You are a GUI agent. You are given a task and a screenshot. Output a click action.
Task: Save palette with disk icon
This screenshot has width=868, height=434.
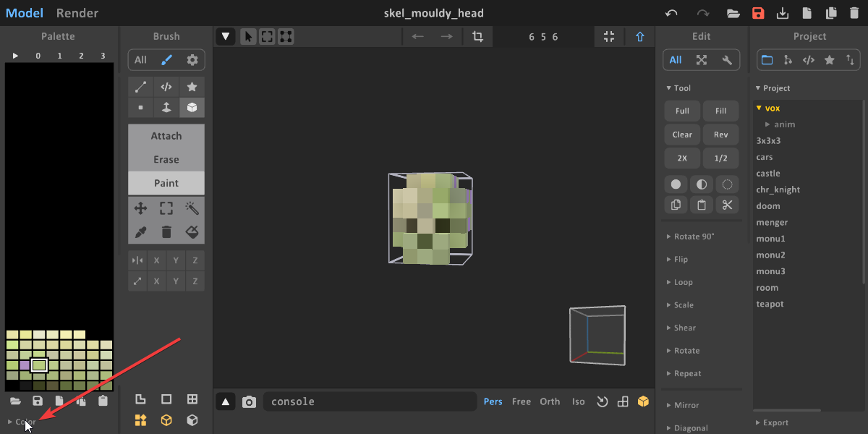(x=38, y=401)
